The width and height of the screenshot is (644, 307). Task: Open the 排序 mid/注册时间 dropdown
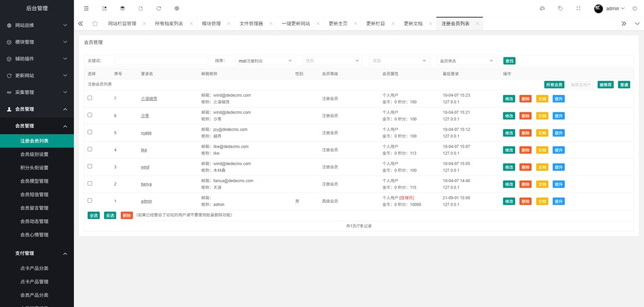coord(265,61)
